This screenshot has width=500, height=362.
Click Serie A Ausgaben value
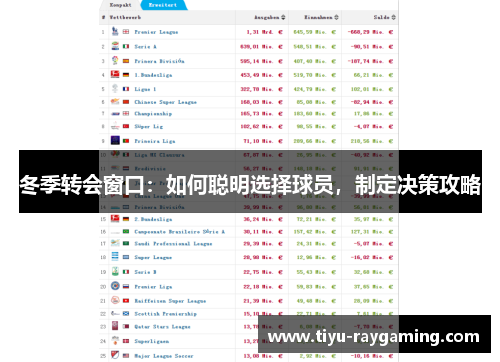point(261,47)
